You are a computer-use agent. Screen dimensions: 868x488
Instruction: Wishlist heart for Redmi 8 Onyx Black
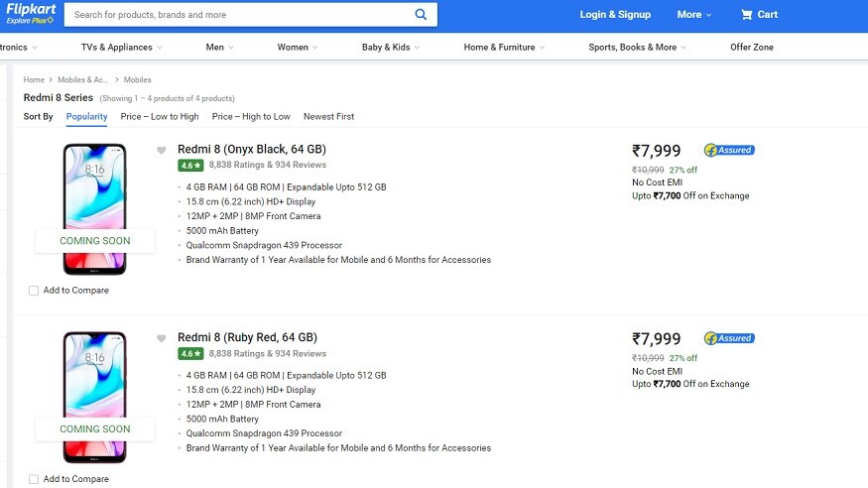(161, 150)
